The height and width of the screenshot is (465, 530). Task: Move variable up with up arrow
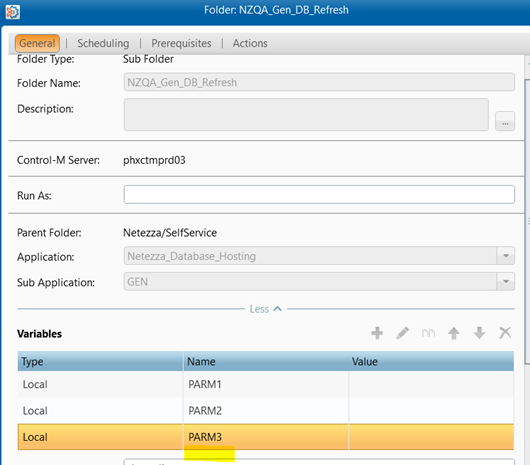(454, 333)
